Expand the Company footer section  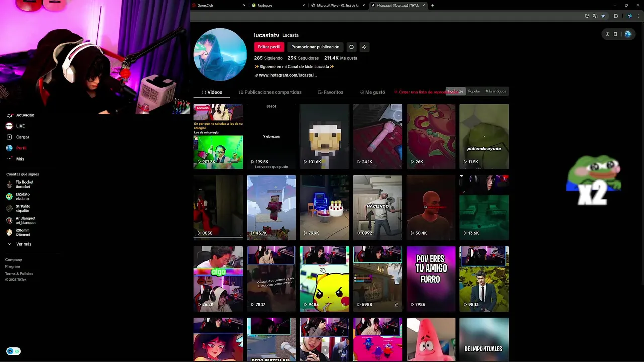pyautogui.click(x=14, y=260)
